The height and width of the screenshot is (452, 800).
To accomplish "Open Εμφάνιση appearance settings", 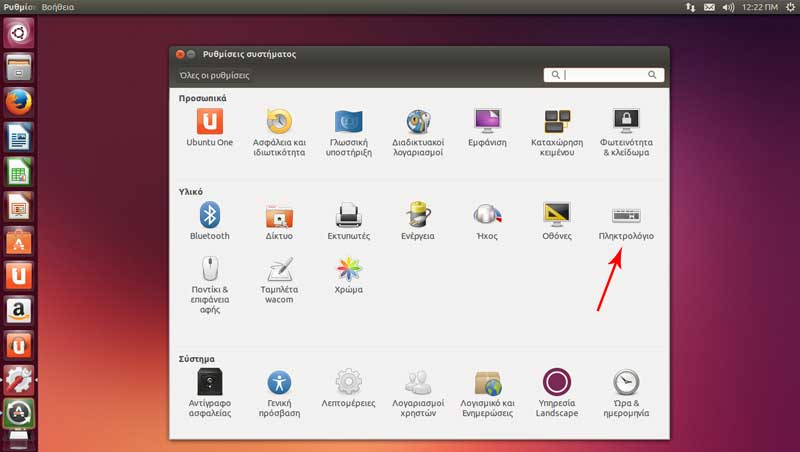I will pyautogui.click(x=487, y=128).
